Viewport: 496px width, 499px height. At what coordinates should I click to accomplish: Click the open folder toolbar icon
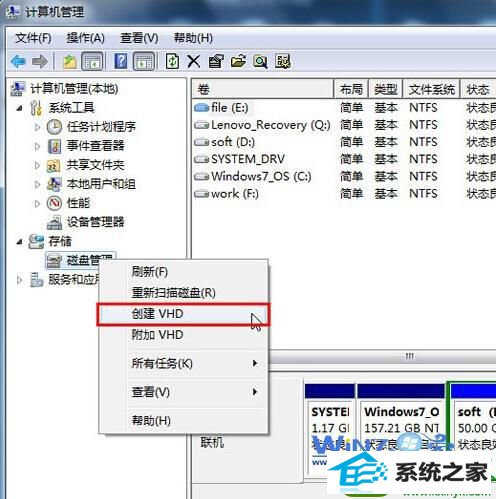tap(238, 62)
